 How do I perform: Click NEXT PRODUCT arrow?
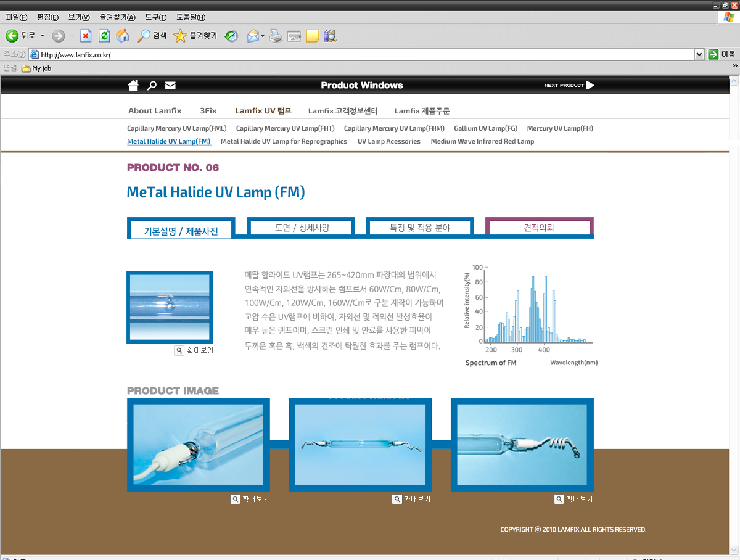(569, 85)
